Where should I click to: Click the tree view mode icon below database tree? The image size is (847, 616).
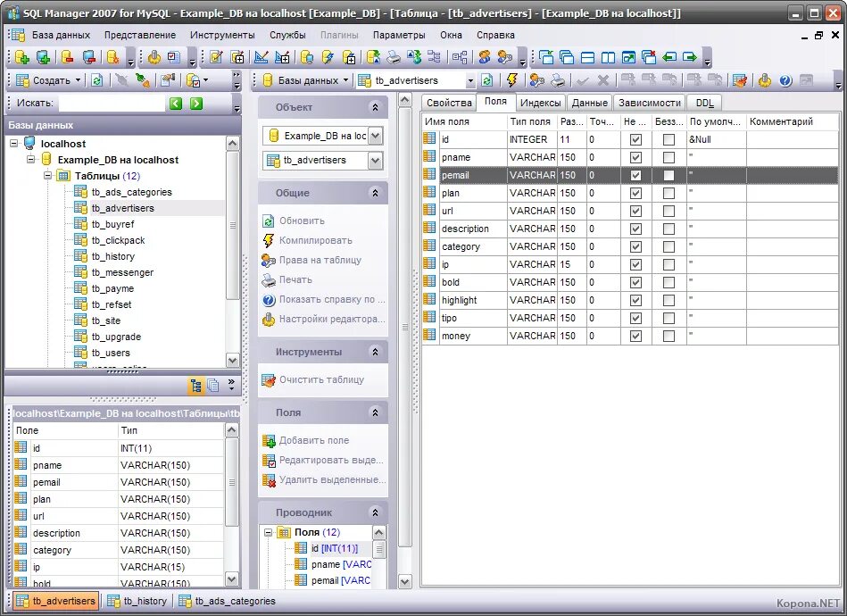[x=196, y=386]
